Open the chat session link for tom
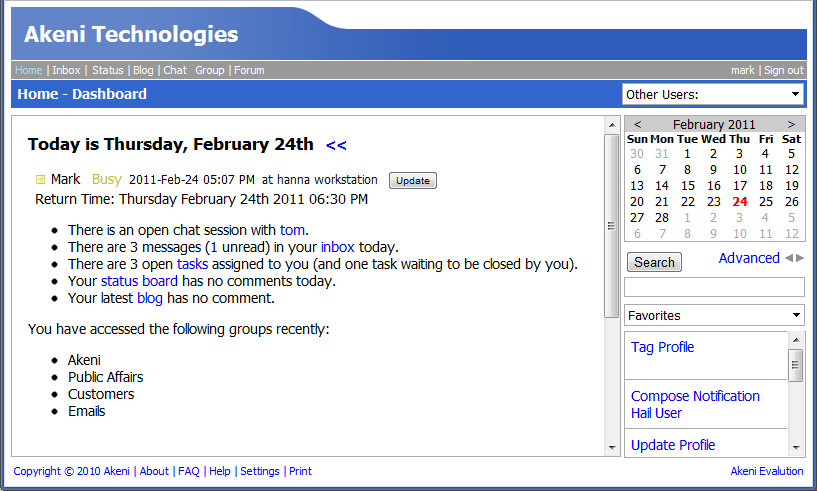Image resolution: width=817 pixels, height=491 pixels. coord(292,230)
